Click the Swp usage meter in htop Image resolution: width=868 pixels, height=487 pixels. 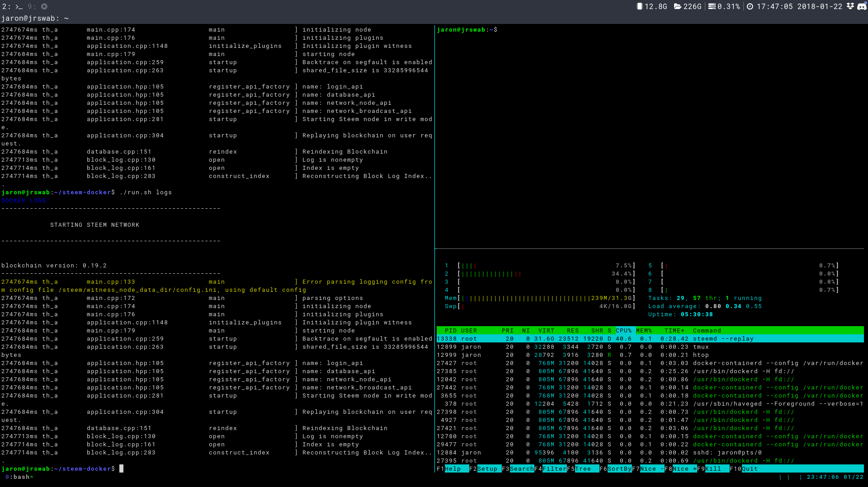coord(540,306)
